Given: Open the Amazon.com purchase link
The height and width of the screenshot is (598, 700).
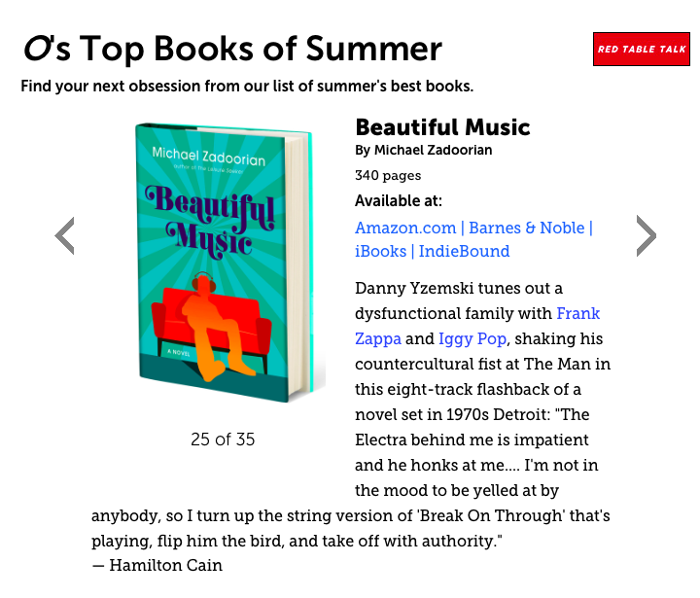Looking at the screenshot, I should tap(405, 228).
